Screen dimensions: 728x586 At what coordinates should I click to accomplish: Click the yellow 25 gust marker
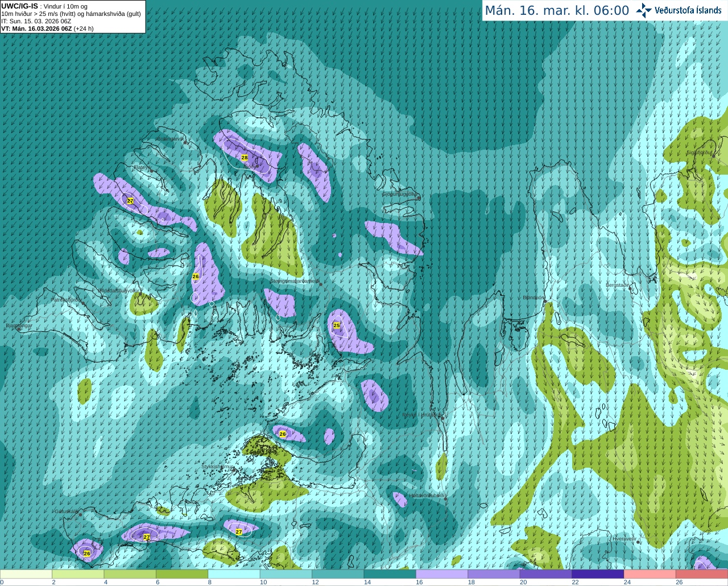click(x=337, y=325)
